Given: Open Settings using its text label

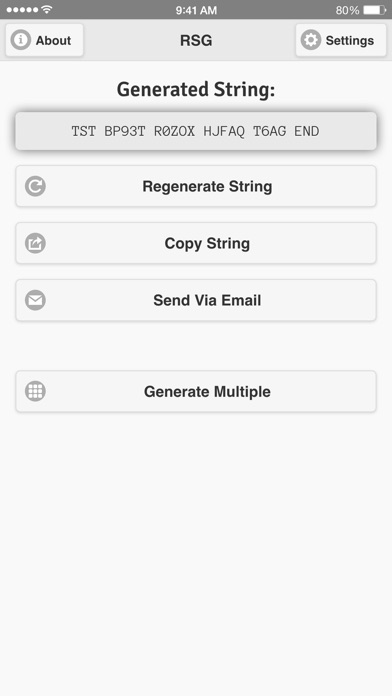Looking at the screenshot, I should tap(350, 40).
